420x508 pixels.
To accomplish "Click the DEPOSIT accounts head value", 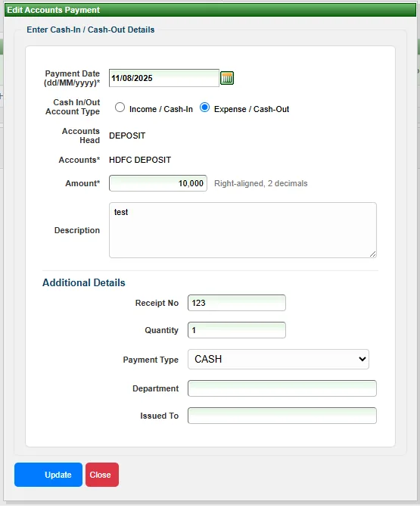I will coord(127,136).
